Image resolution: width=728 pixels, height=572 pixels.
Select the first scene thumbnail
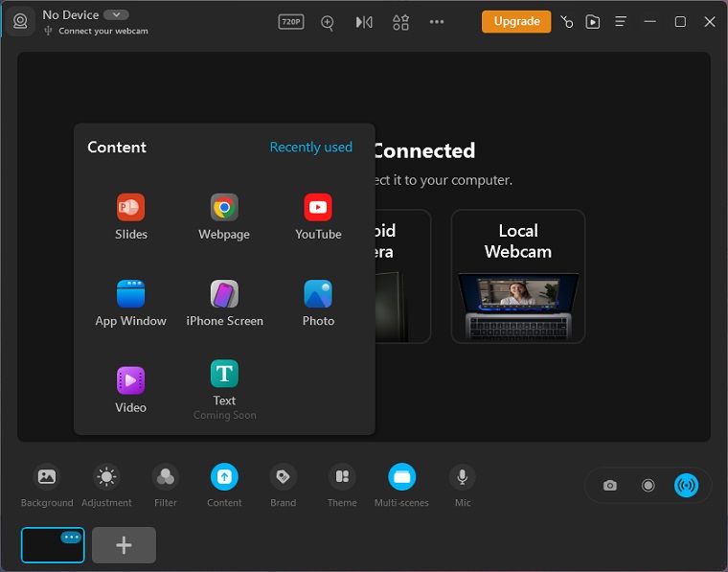[53, 545]
